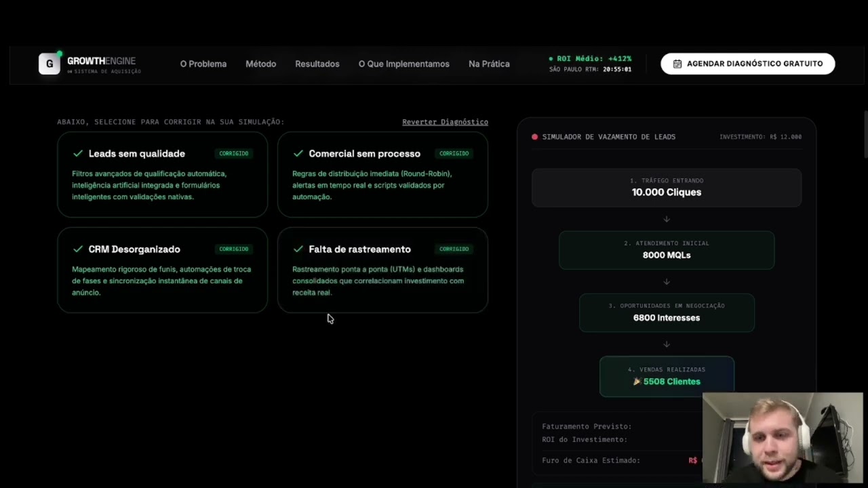
Task: Click the GROWTHENGINE brand name link
Action: click(x=101, y=61)
